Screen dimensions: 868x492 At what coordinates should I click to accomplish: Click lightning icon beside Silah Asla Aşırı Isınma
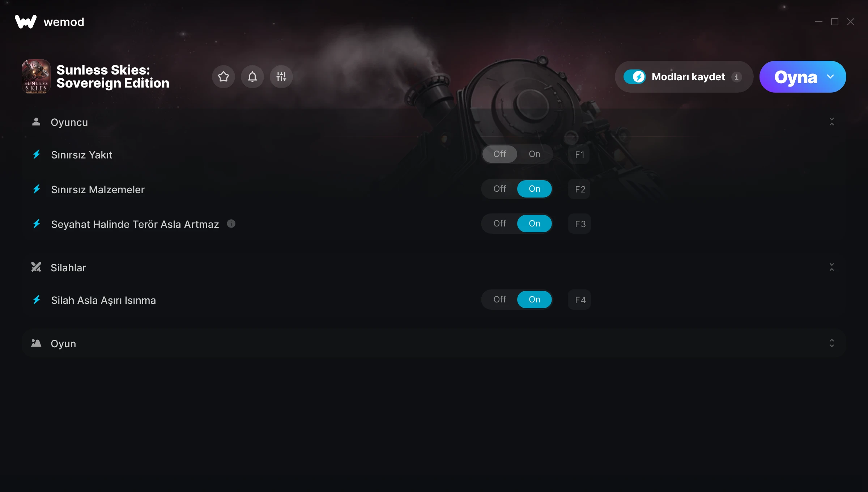click(37, 300)
